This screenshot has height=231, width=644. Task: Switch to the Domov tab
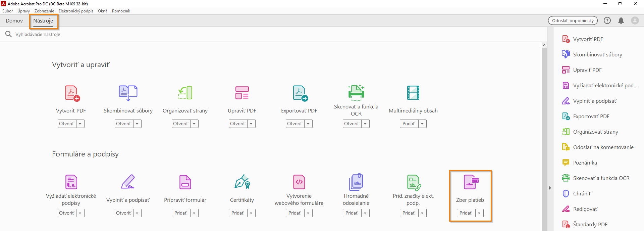14,21
